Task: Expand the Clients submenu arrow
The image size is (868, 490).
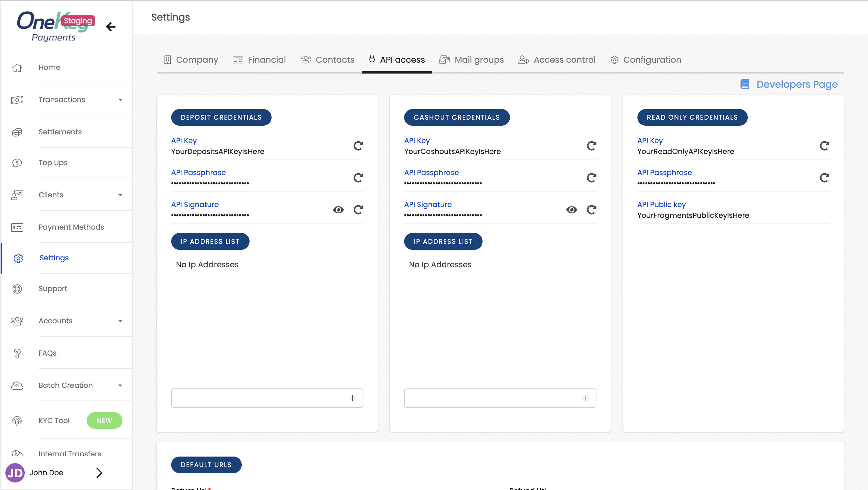Action: (x=120, y=195)
